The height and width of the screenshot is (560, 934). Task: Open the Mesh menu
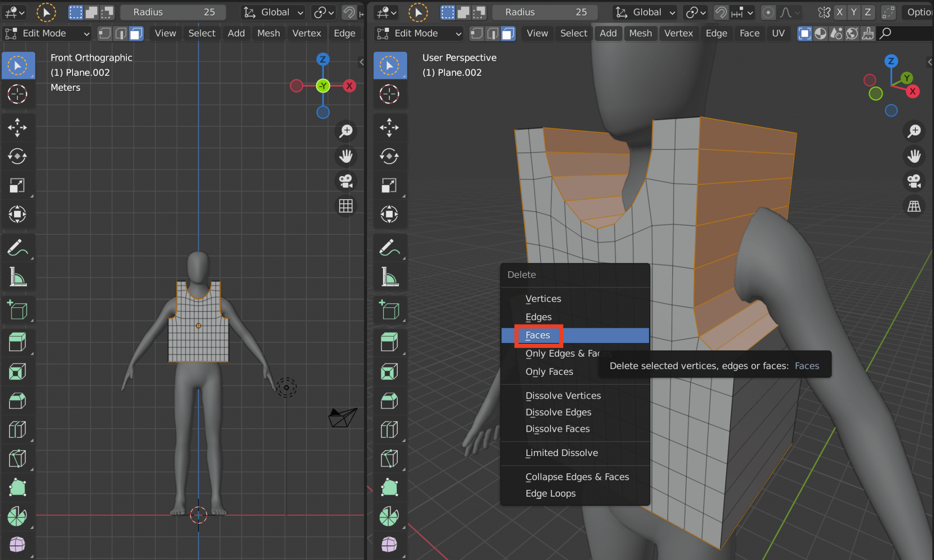[269, 33]
